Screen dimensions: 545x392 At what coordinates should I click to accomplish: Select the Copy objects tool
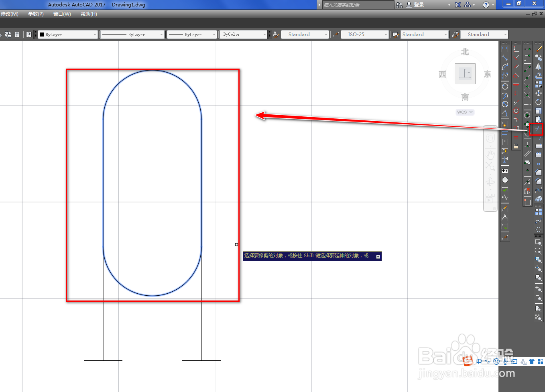coord(539,58)
